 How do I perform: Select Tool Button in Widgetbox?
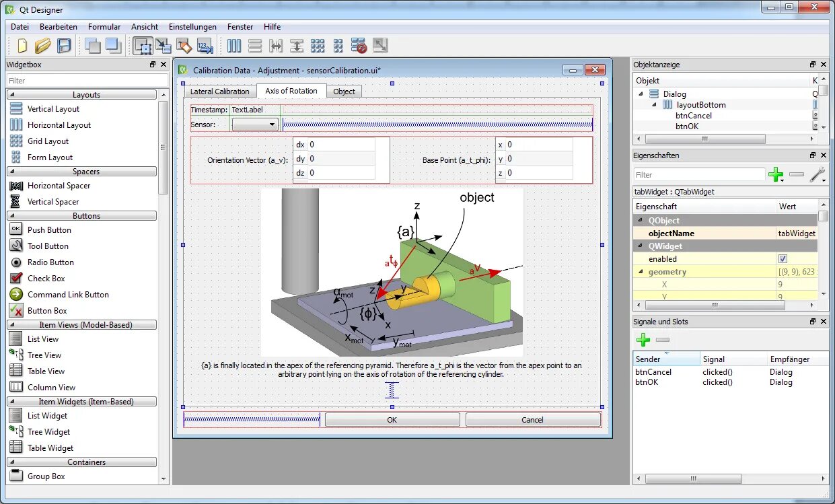coord(48,246)
